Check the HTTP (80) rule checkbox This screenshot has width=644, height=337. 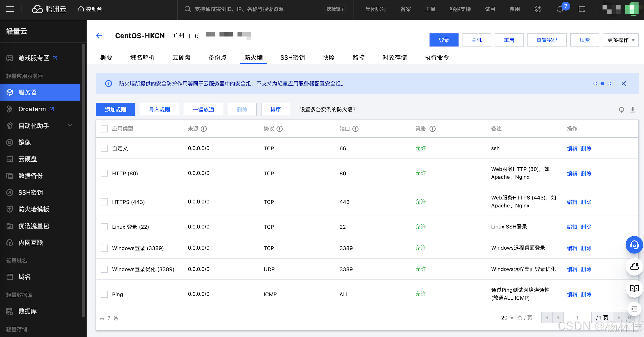click(104, 173)
